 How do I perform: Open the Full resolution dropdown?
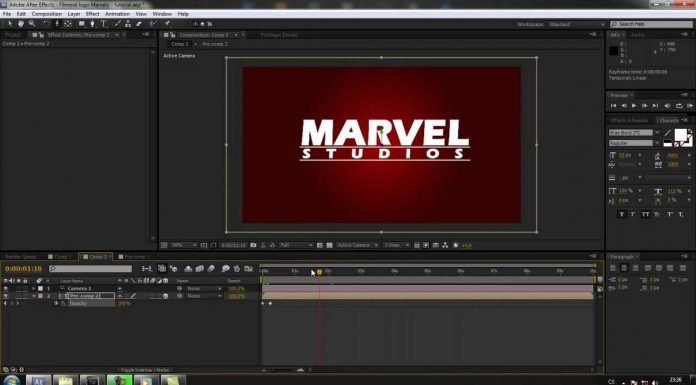[x=296, y=245]
